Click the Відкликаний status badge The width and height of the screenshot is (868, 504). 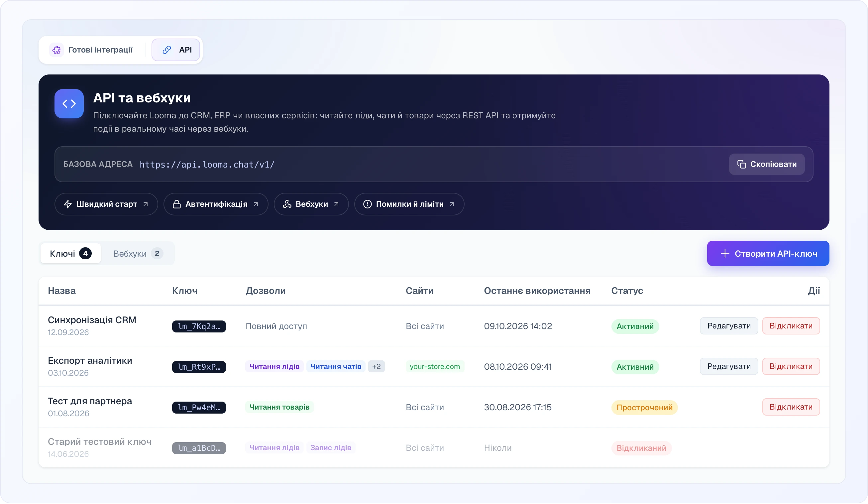pyautogui.click(x=641, y=448)
